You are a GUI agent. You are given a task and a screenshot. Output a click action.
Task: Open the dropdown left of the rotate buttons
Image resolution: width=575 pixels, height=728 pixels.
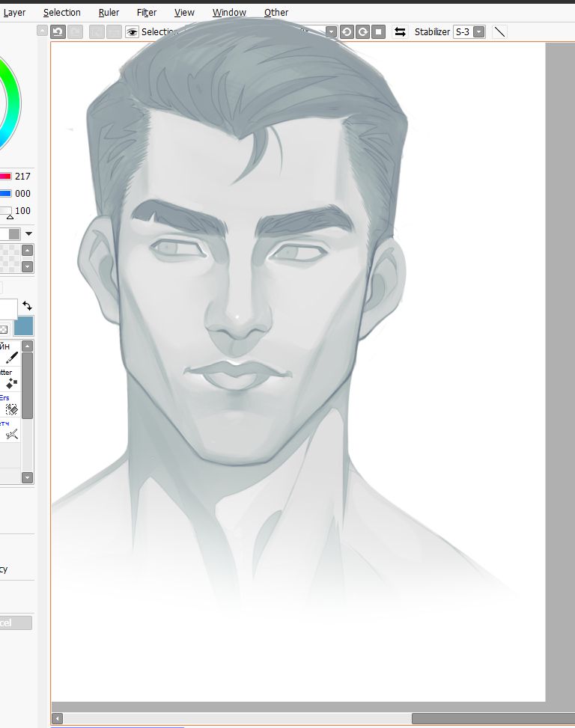point(331,31)
